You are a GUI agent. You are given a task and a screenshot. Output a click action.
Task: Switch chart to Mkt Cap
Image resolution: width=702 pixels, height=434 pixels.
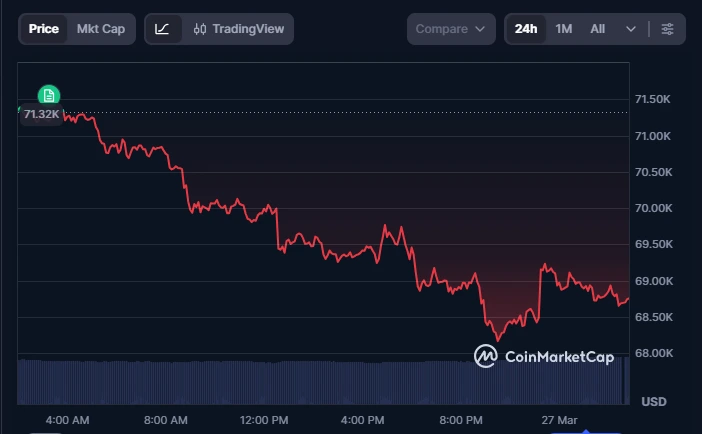click(x=101, y=29)
